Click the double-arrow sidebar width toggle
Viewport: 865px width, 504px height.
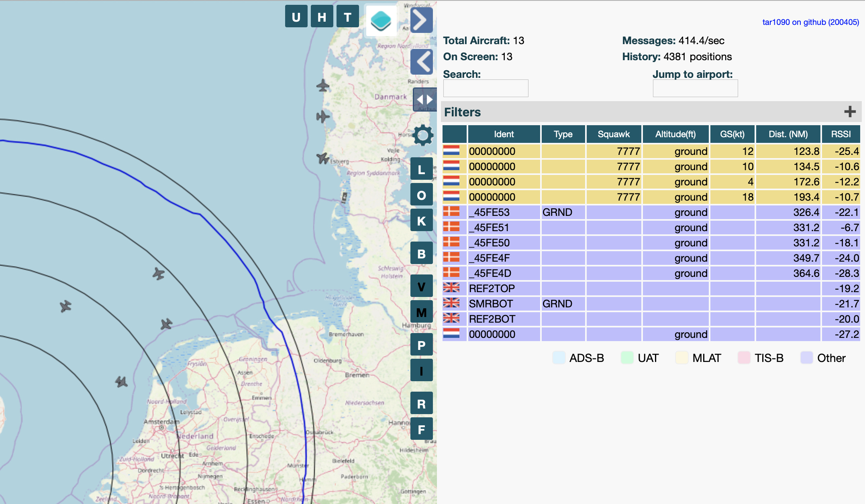point(424,99)
